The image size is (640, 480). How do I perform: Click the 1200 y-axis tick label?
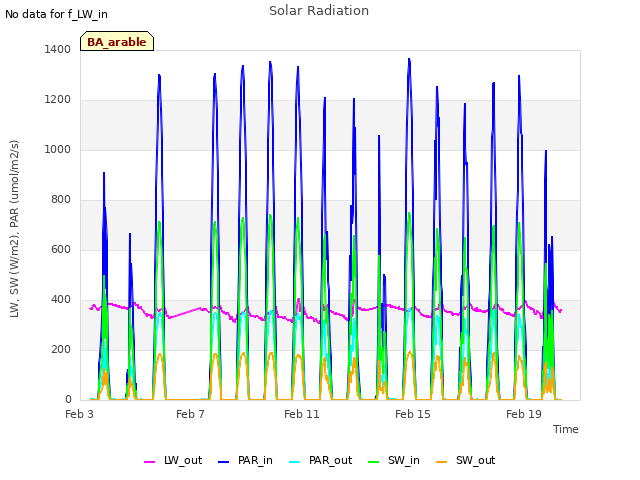click(58, 100)
